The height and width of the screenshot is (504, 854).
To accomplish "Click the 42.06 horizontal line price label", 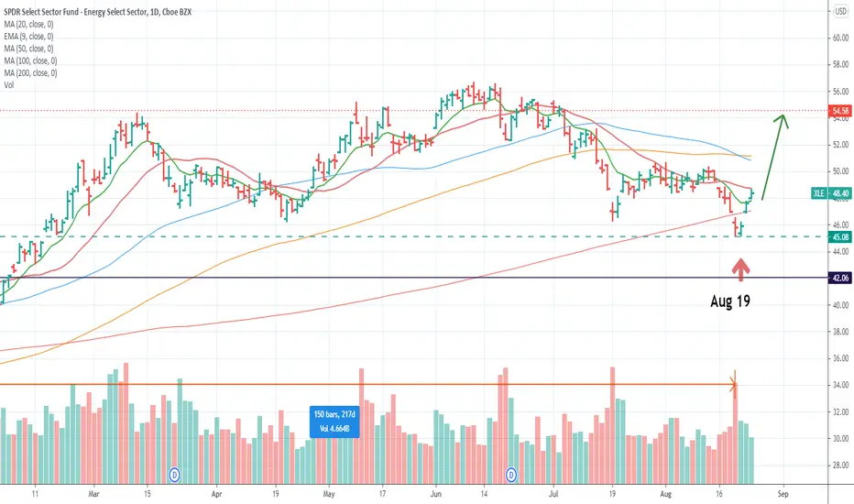I will click(840, 278).
